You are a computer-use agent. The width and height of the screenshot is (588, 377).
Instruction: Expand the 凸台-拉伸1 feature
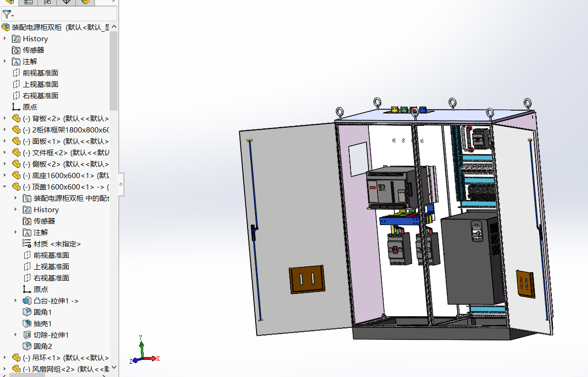pyautogui.click(x=16, y=301)
